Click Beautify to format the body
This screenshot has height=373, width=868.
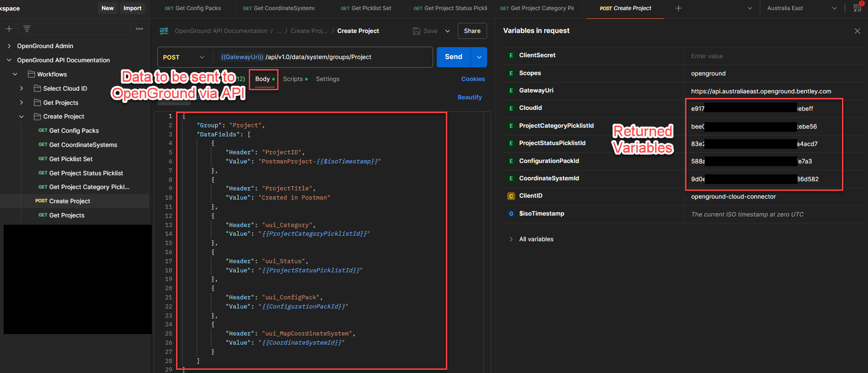(x=470, y=97)
